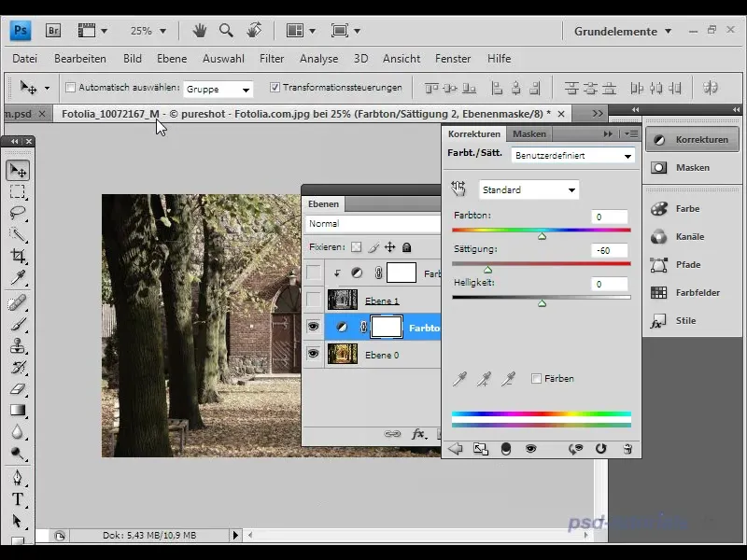Select the Eraser tool
Screen dimensions: 747x560
(18, 389)
